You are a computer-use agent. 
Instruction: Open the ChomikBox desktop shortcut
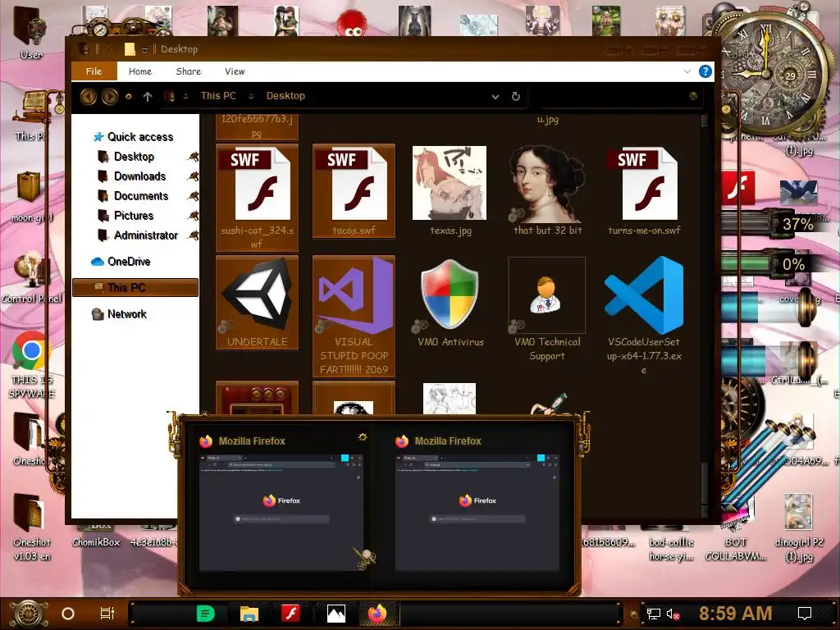pyautogui.click(x=96, y=536)
